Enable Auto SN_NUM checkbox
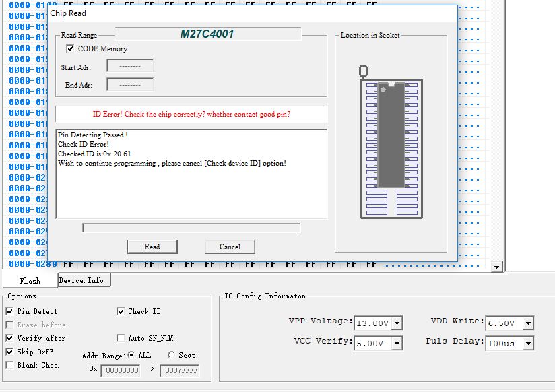Image resolution: width=555 pixels, height=392 pixels. (x=121, y=338)
